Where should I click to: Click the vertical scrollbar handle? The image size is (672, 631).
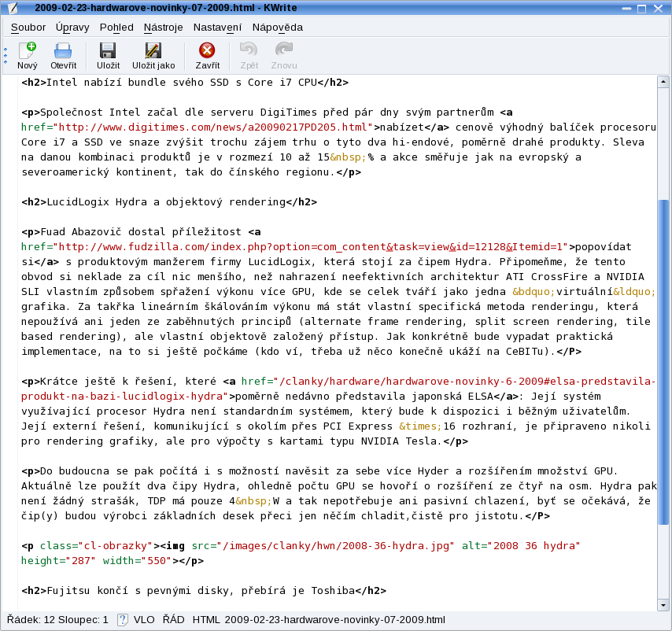(663, 362)
